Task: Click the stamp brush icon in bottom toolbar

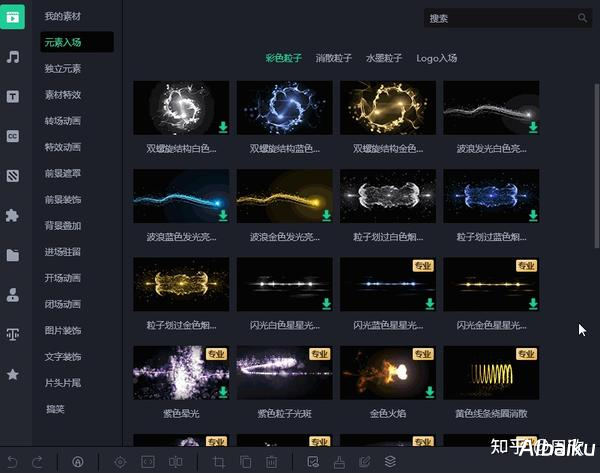Action: pos(339,462)
